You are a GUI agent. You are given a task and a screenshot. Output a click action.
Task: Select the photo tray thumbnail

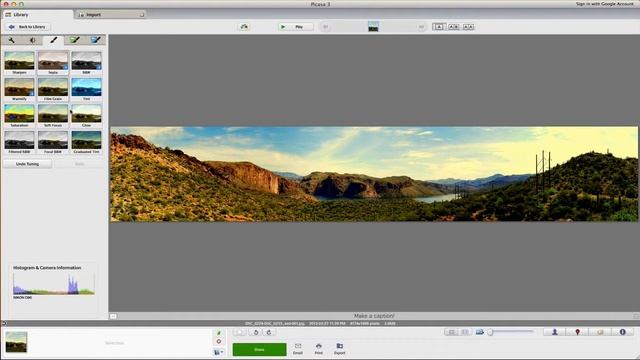[x=16, y=342]
